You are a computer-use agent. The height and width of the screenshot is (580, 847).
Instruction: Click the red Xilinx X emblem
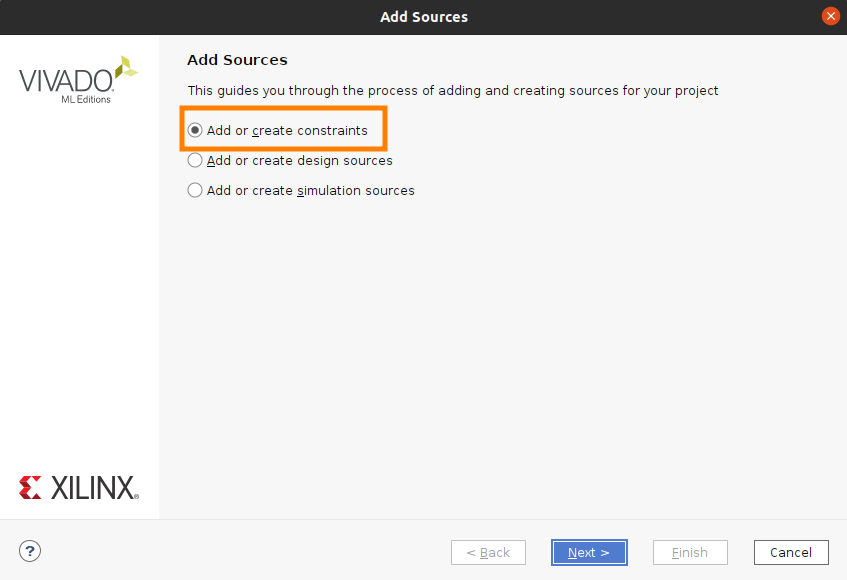pyautogui.click(x=30, y=488)
